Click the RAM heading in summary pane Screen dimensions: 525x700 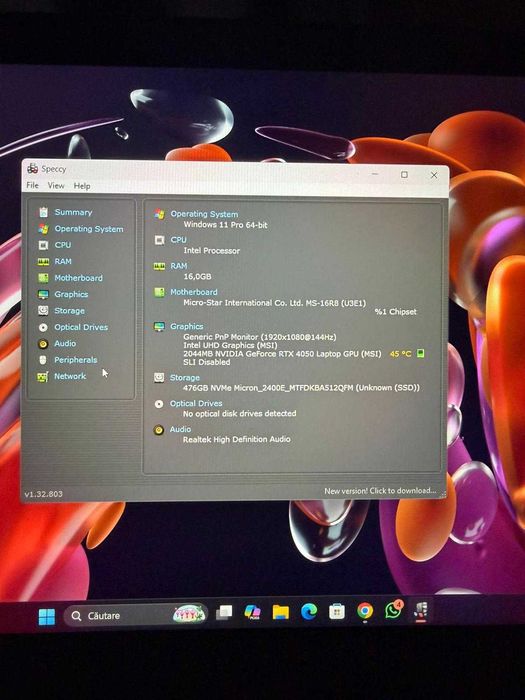point(179,266)
